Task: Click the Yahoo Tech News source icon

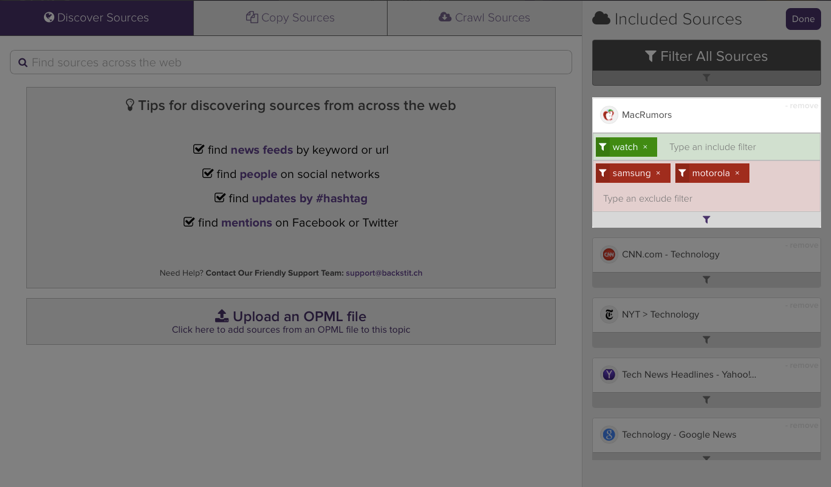Action: point(609,375)
